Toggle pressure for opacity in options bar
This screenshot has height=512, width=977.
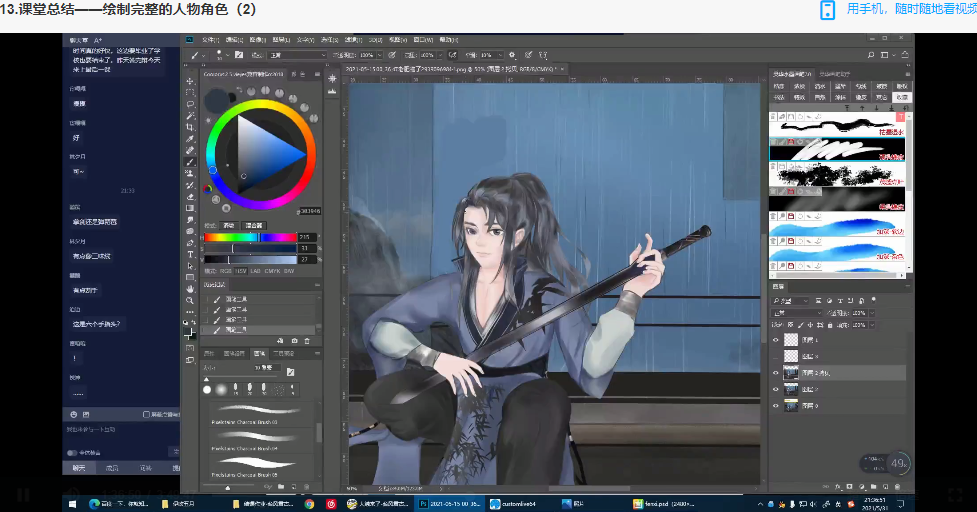coord(392,55)
